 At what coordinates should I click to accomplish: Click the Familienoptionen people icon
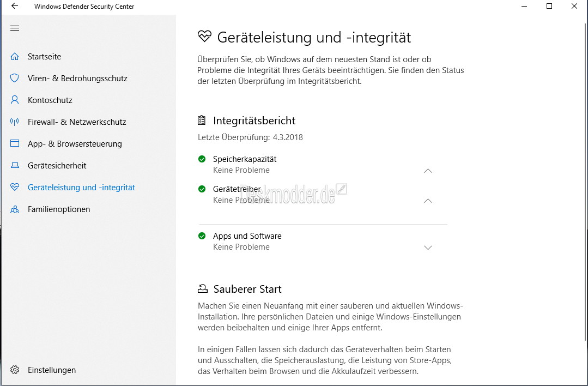[15, 209]
